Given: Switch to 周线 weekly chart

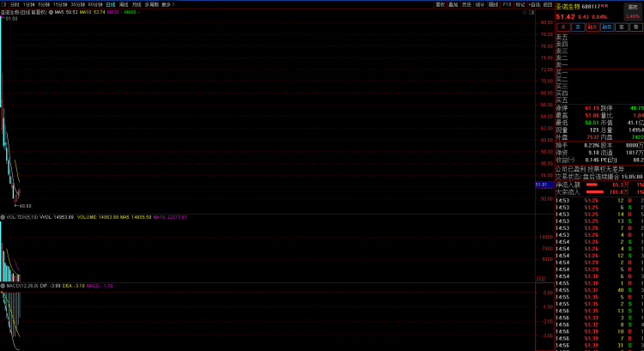Looking at the screenshot, I should pyautogui.click(x=124, y=4).
